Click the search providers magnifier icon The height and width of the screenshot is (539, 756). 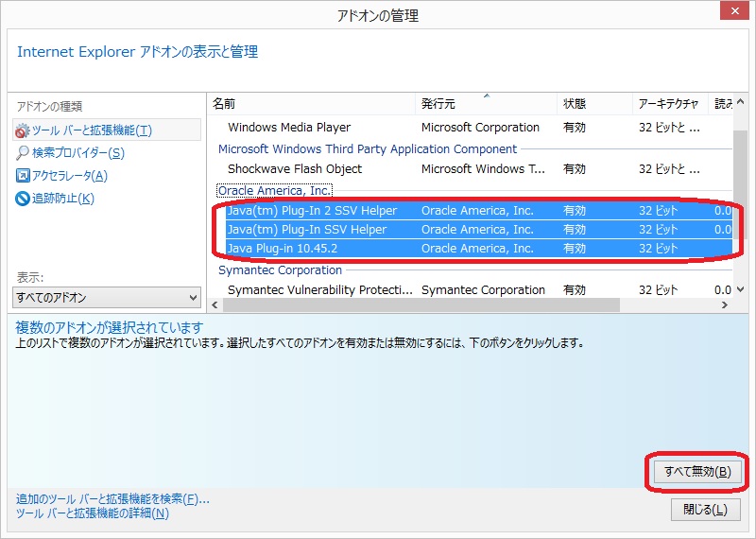(23, 153)
